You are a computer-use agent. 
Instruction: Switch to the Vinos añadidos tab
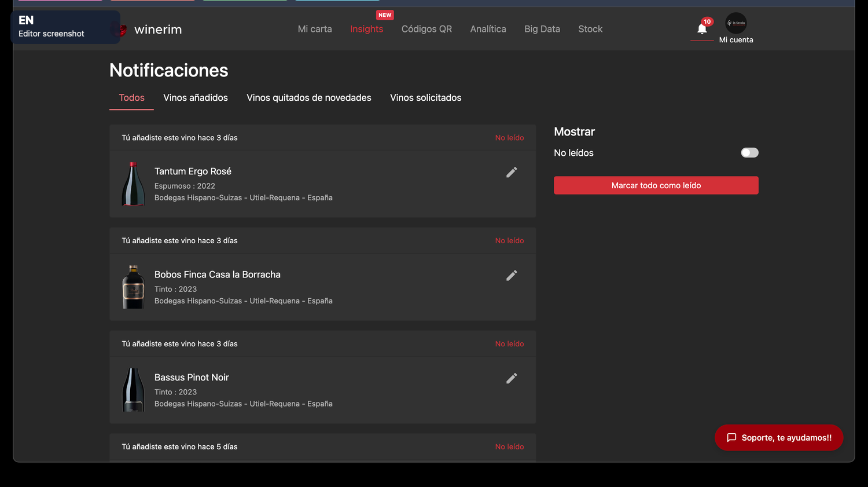(x=196, y=98)
